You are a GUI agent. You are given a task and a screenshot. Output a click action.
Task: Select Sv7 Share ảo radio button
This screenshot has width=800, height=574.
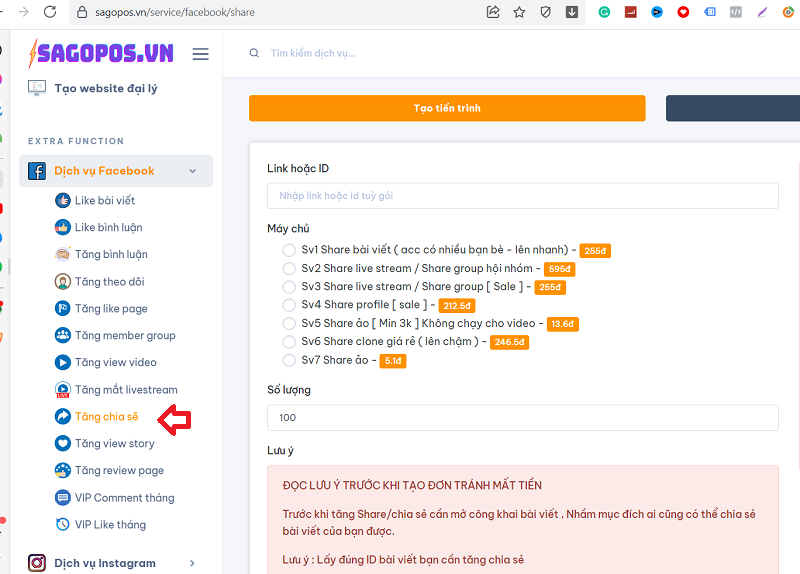point(290,360)
